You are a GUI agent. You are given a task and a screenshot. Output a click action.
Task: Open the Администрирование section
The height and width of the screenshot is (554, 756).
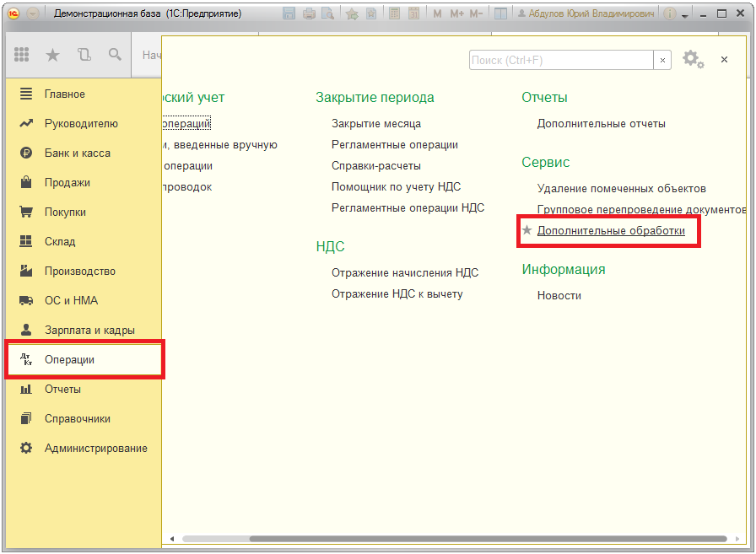(95, 449)
